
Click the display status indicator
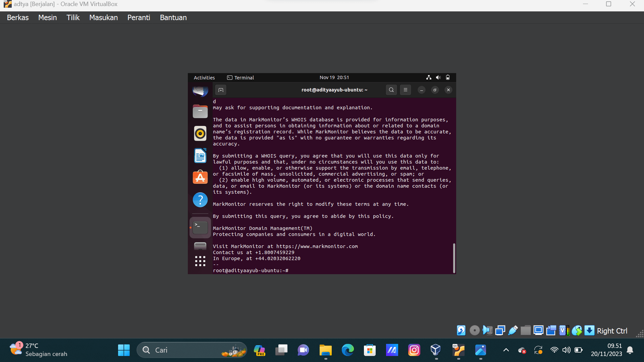pos(538,330)
